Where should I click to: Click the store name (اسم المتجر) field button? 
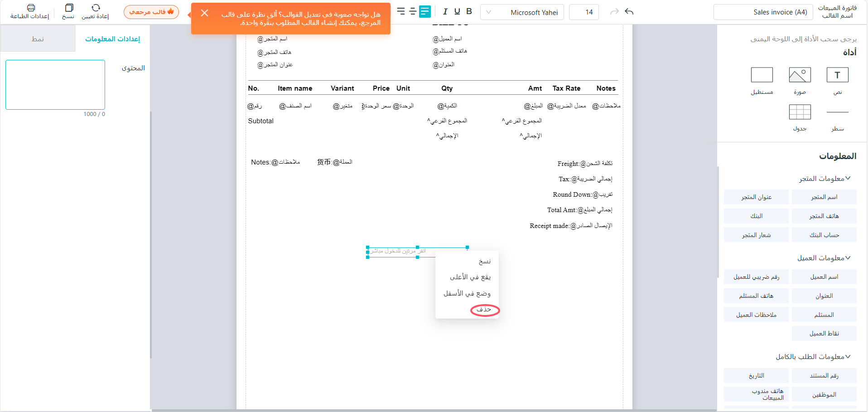tap(824, 197)
